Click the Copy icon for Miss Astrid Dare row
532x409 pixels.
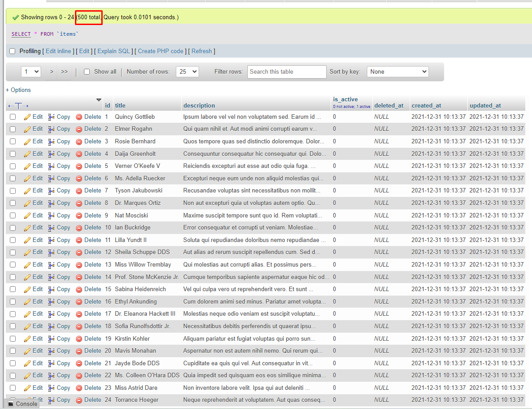pyautogui.click(x=51, y=388)
